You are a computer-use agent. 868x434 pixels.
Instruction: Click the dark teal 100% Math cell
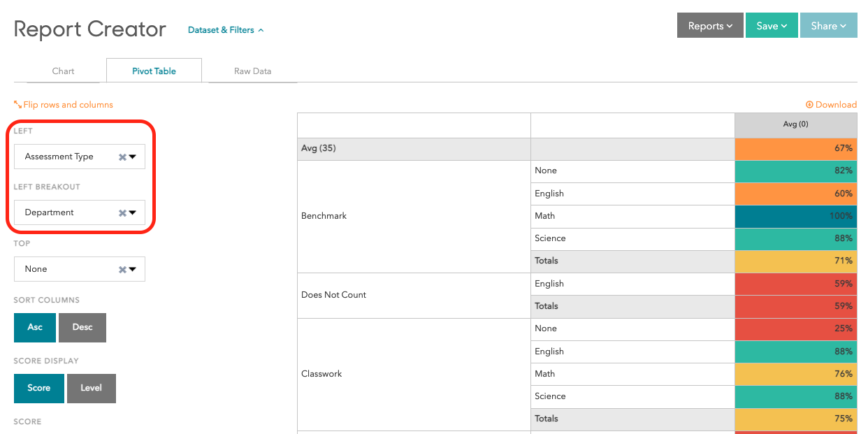(795, 216)
